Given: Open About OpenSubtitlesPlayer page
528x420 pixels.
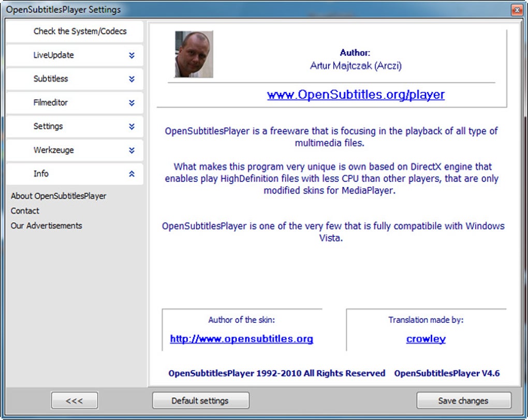Looking at the screenshot, I should point(58,196).
